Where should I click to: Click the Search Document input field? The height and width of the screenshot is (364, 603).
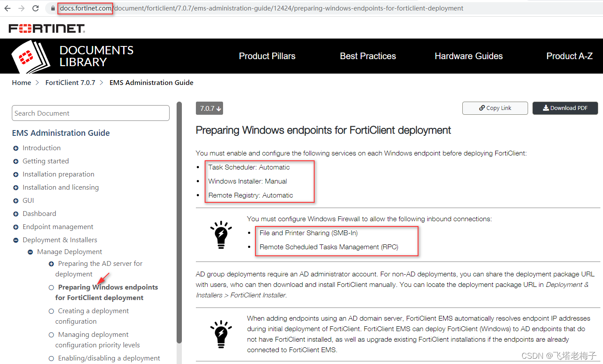[91, 113]
